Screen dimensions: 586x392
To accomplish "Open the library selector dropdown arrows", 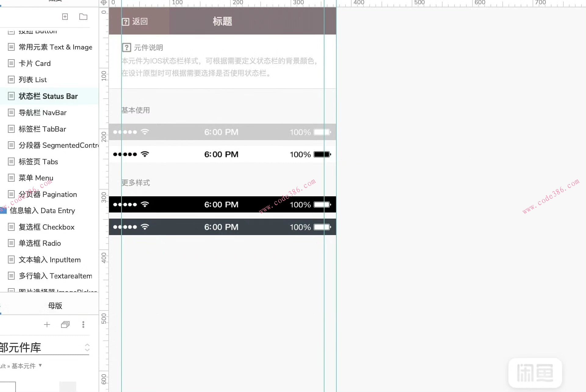I will [87, 347].
